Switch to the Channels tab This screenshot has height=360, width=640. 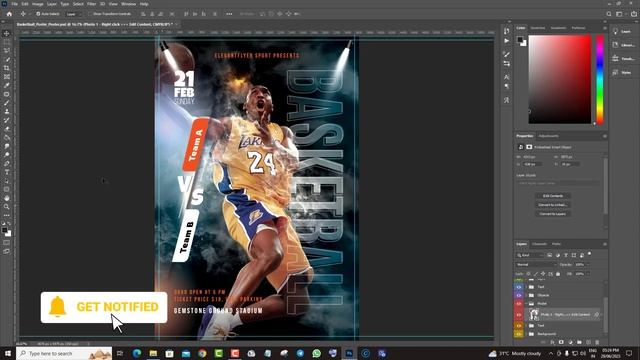[x=539, y=244]
